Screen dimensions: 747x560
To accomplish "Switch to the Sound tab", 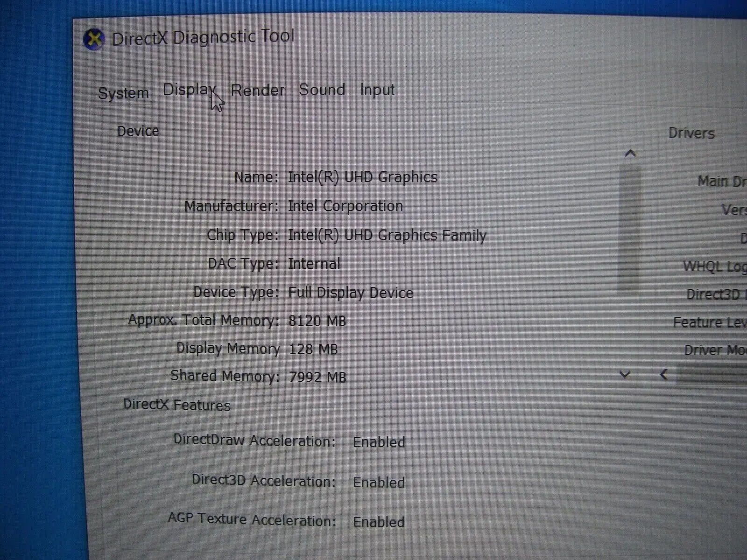I will (322, 90).
